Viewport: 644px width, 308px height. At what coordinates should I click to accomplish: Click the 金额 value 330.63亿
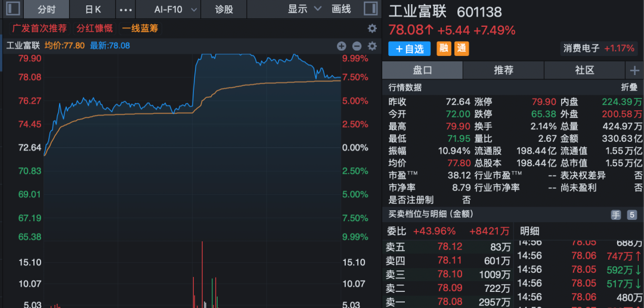coord(622,138)
